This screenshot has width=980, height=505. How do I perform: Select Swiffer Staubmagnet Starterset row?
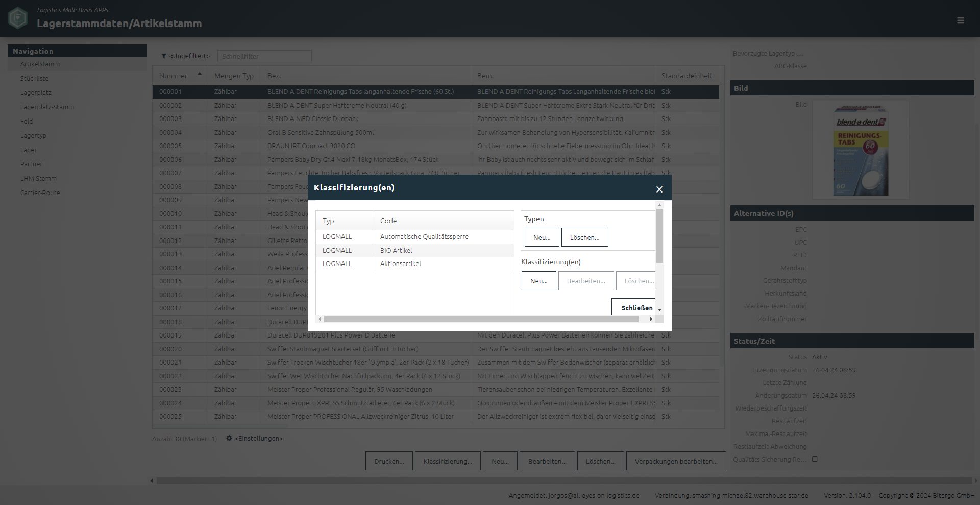[x=436, y=349]
